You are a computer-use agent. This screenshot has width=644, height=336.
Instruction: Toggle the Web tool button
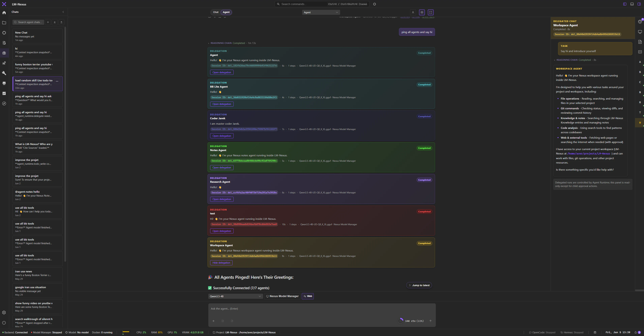click(308, 296)
